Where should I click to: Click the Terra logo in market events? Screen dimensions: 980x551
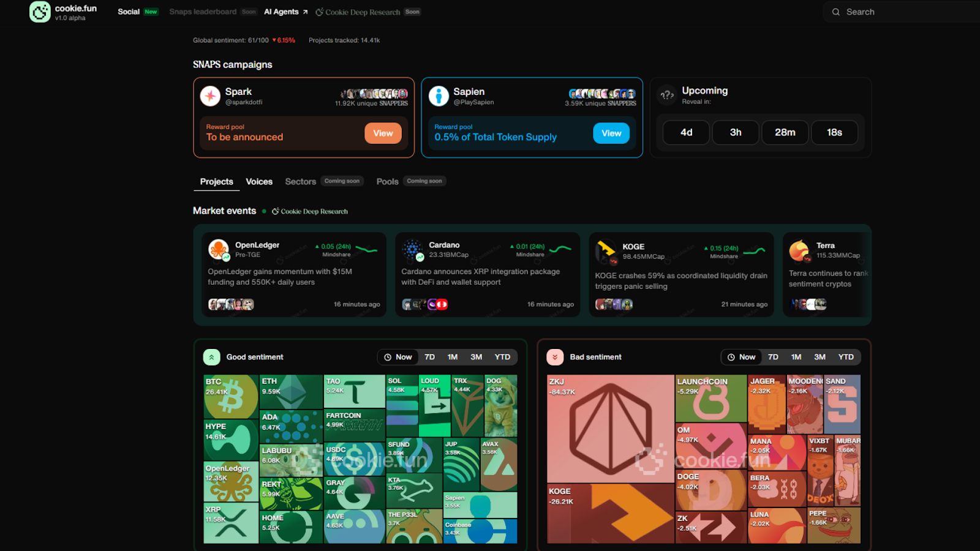[799, 250]
